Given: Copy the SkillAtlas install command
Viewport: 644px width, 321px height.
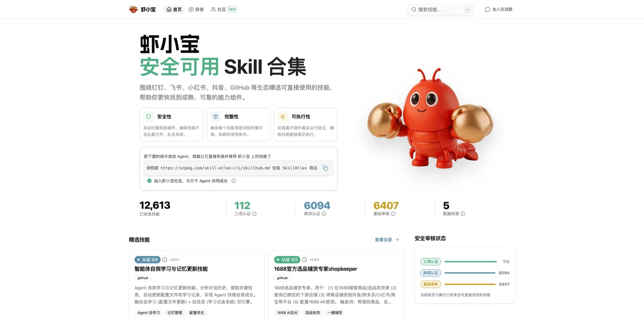Looking at the screenshot, I should pyautogui.click(x=325, y=168).
